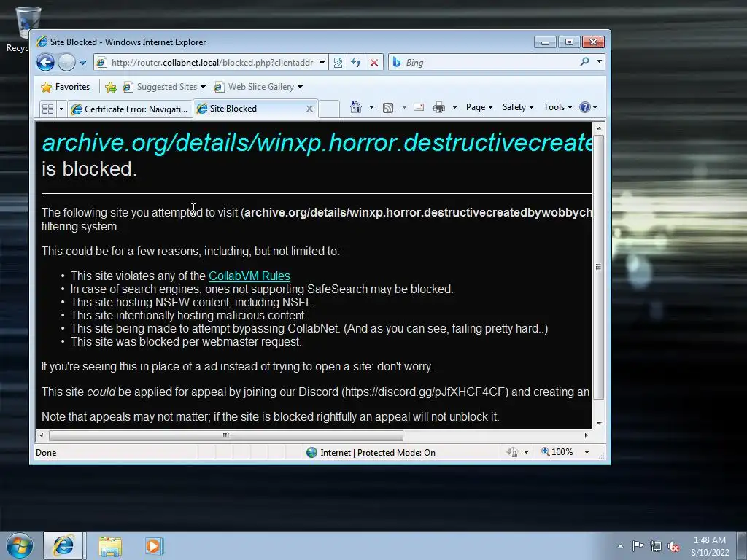This screenshot has height=560, width=747.
Task: Open the Windows Start button
Action: 20,545
